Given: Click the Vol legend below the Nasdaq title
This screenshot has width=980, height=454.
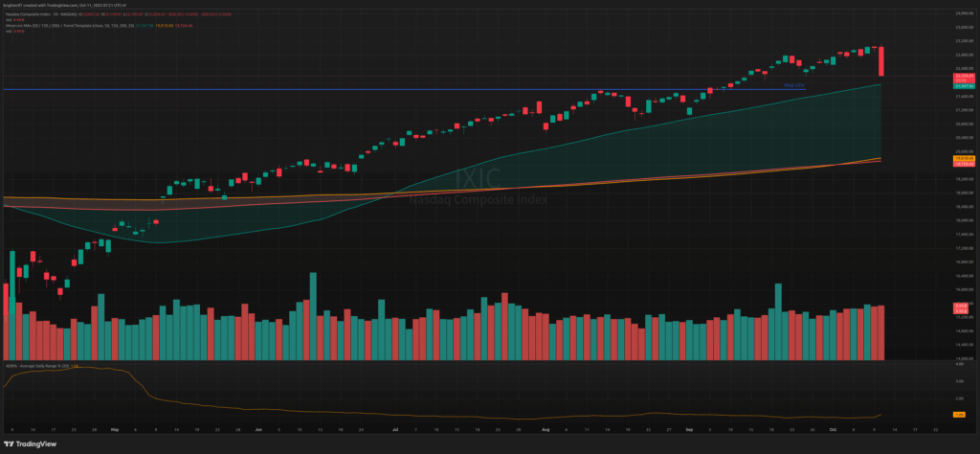Looking at the screenshot, I should point(10,17).
